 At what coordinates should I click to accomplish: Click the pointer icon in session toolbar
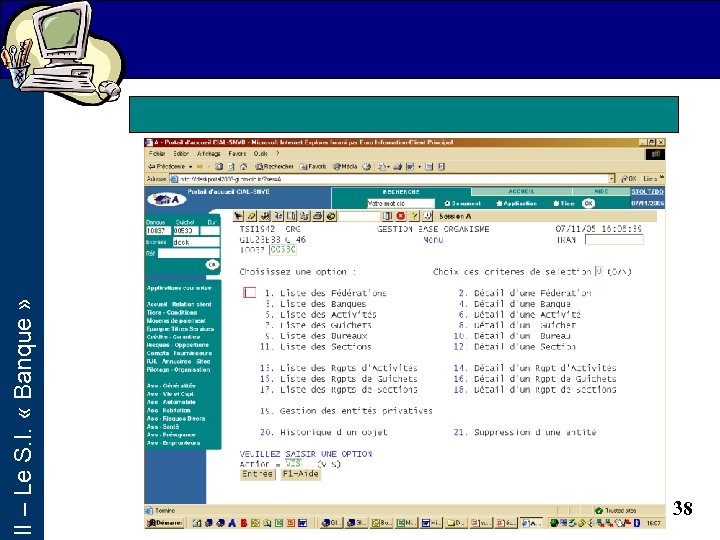pos(238,216)
